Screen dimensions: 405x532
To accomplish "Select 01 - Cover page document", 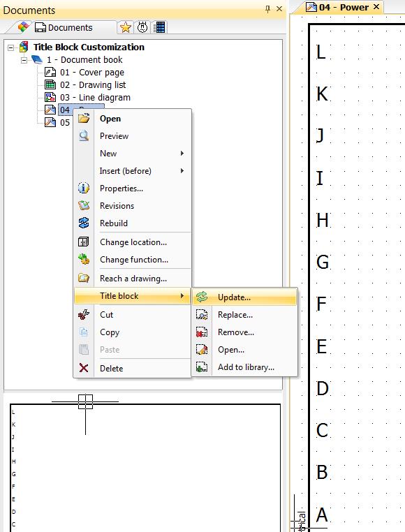I will pos(92,73).
